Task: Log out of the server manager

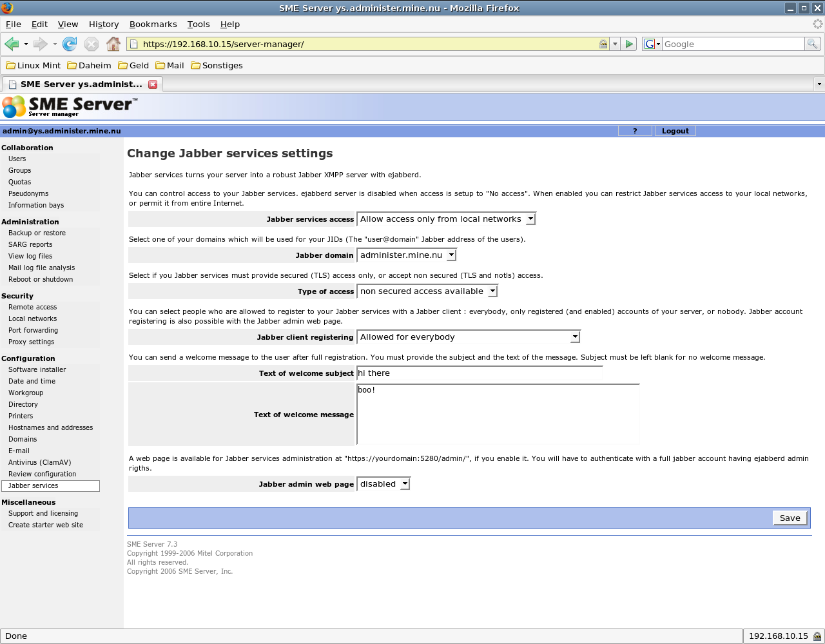Action: pos(675,131)
